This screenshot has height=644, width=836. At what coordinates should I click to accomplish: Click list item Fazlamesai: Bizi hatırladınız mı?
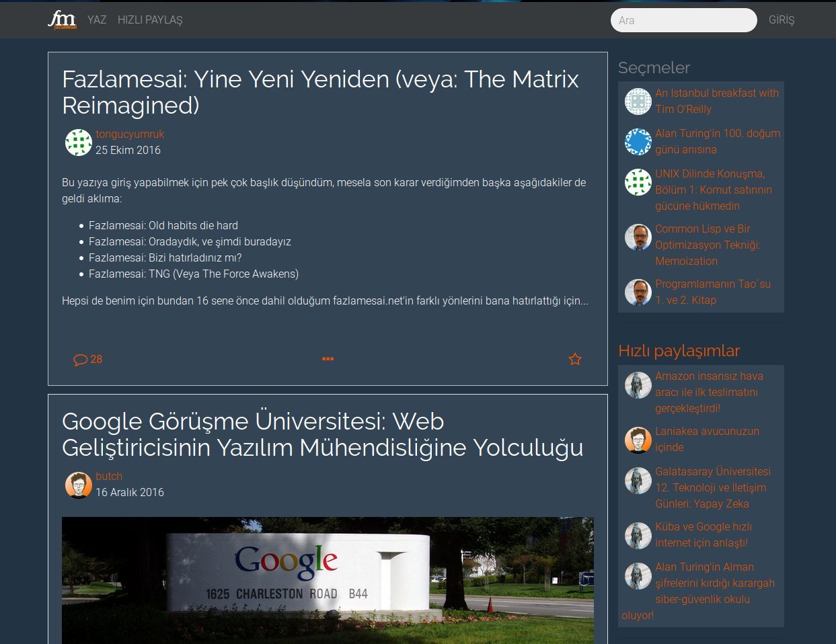pos(165,258)
